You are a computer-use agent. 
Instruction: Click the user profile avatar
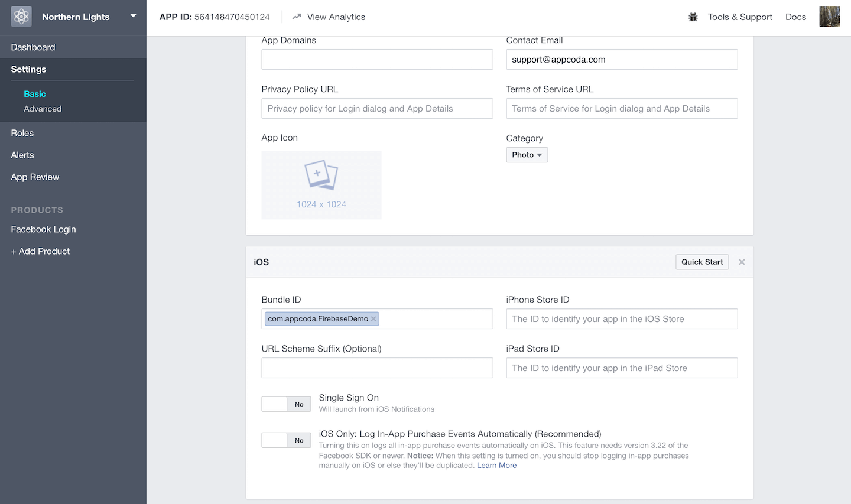[x=830, y=17]
